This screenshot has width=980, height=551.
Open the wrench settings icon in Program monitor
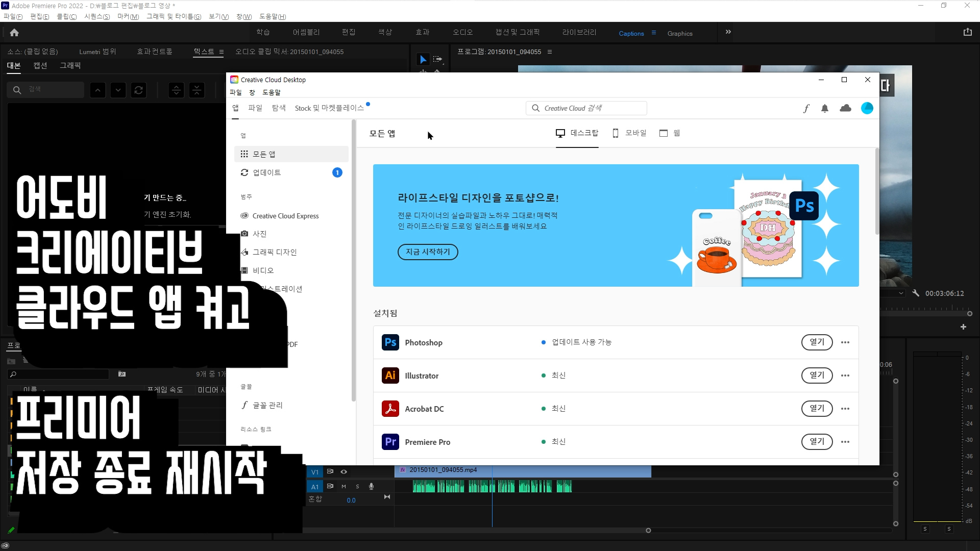point(916,293)
